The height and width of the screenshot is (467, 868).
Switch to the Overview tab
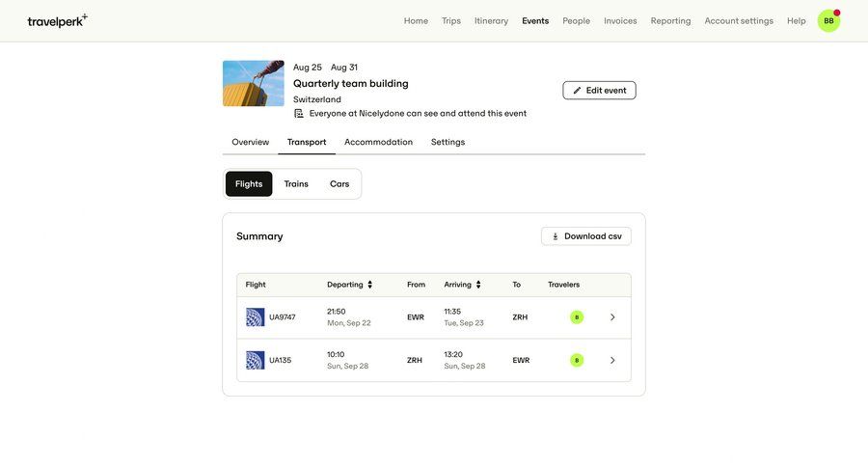click(x=250, y=143)
